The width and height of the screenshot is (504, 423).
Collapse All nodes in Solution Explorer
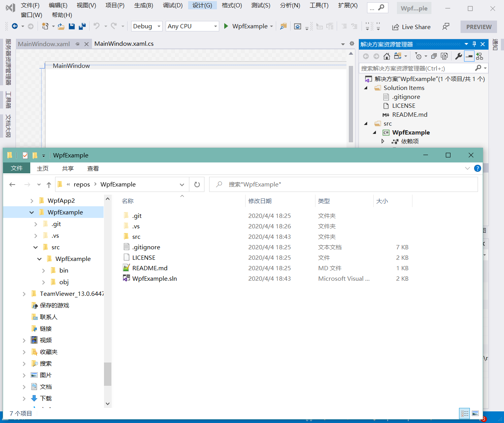pos(434,56)
